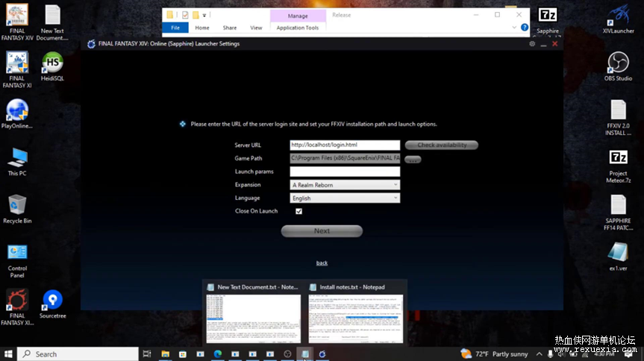Select the ex1.ver desktop file
Viewport: 644px width, 361px height.
click(618, 257)
